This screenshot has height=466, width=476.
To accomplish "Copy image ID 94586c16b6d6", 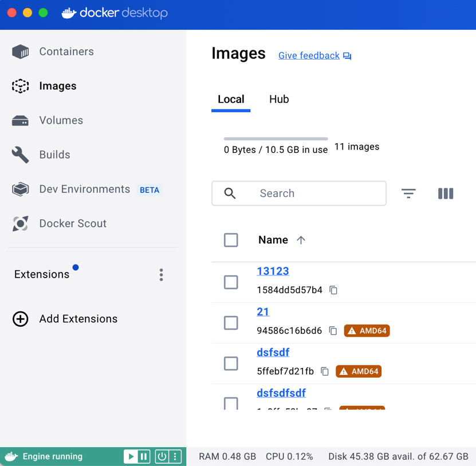I will click(333, 331).
